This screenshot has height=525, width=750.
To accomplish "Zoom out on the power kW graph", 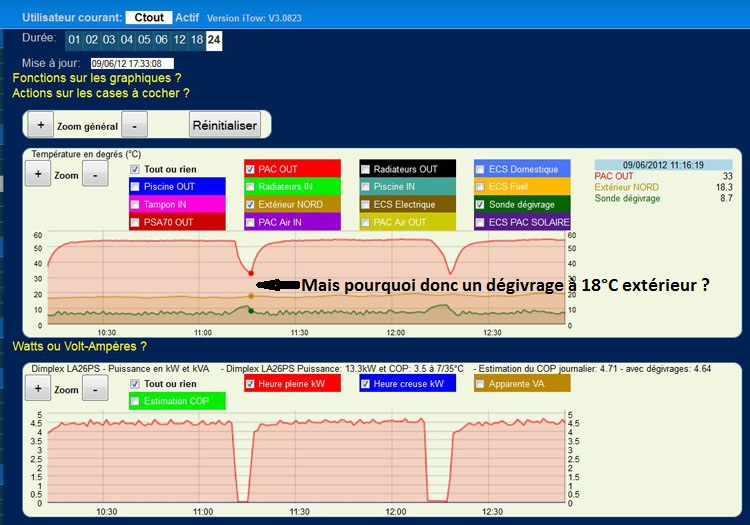I will point(95,389).
